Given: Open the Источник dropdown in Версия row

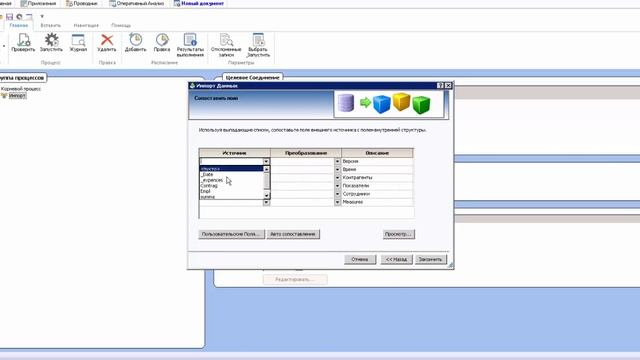Looking at the screenshot, I should pyautogui.click(x=266, y=161).
